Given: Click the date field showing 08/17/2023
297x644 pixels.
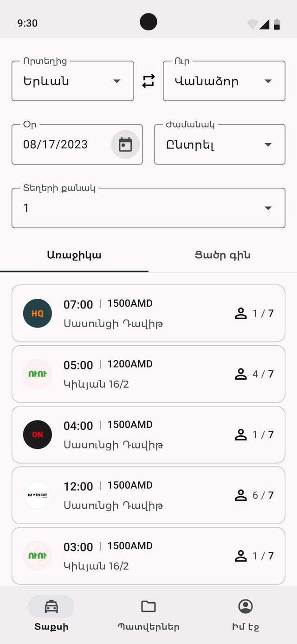Looking at the screenshot, I should click(77, 145).
